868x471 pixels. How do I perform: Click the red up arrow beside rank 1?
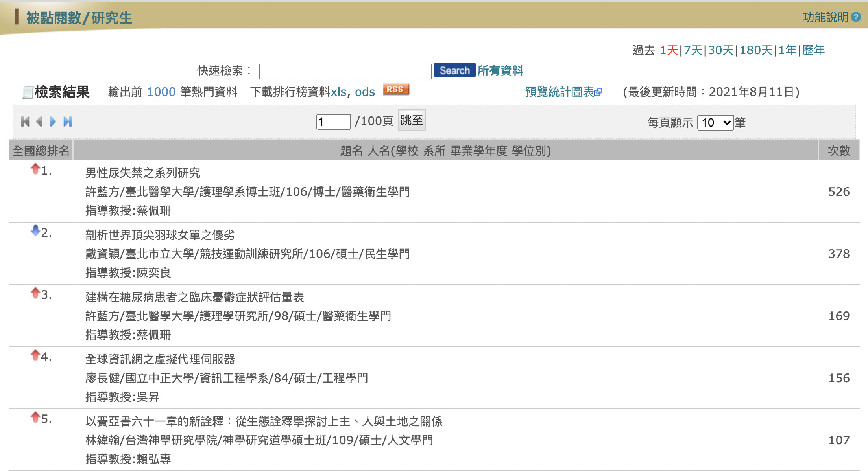tap(35, 169)
